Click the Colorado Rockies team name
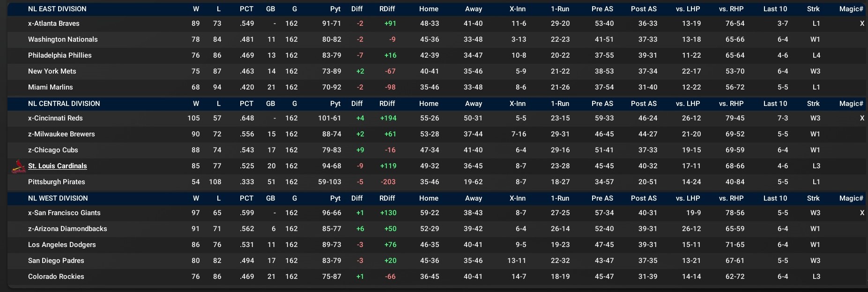 [56, 277]
